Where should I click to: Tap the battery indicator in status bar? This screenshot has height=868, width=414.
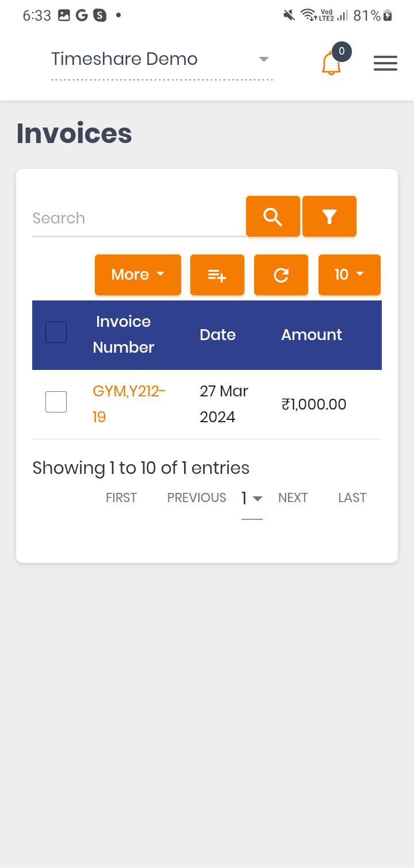click(x=388, y=16)
